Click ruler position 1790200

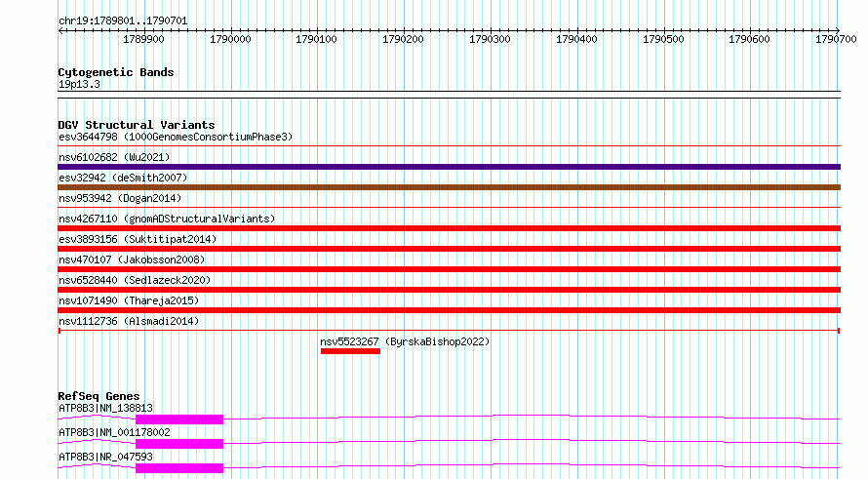coord(403,39)
